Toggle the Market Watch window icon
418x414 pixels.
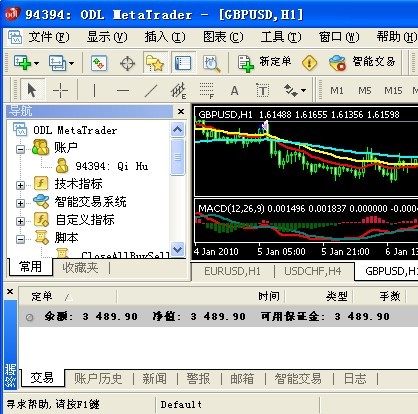[99, 63]
